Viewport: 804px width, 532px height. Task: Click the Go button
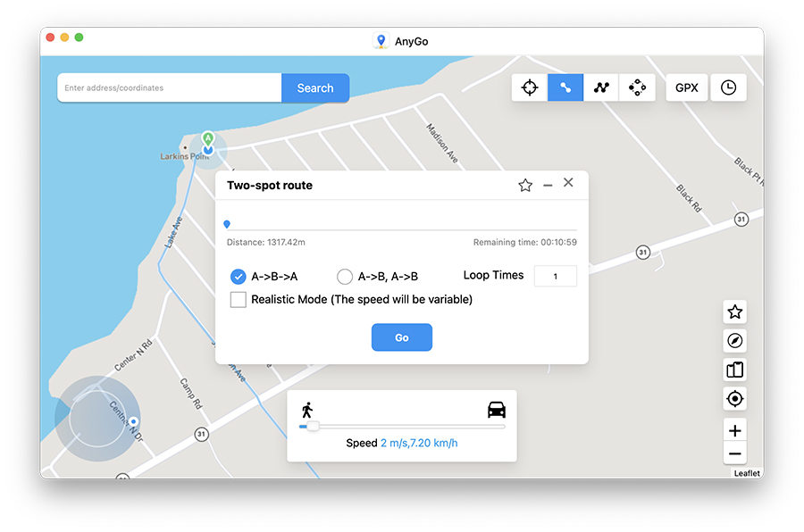(x=402, y=337)
